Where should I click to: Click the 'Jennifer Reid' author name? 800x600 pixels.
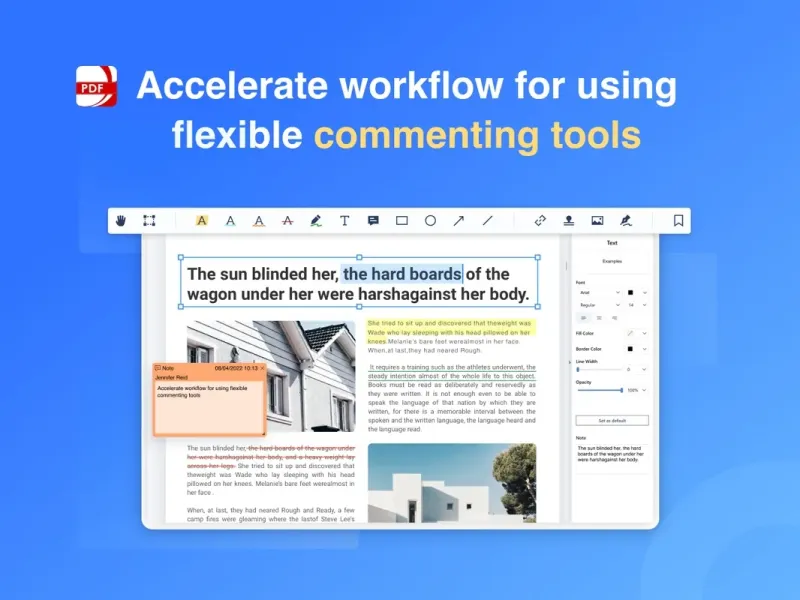click(x=171, y=378)
